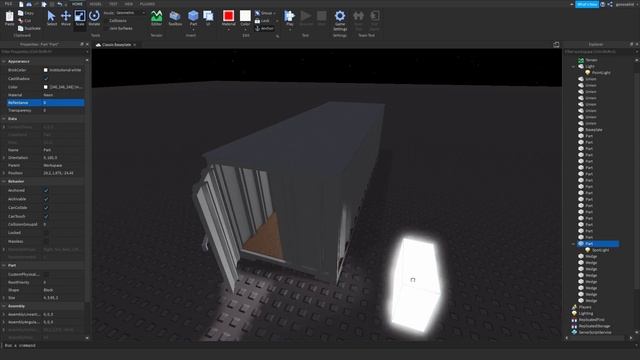Toggle the CustomPhysicalProperties checkbox
The height and width of the screenshot is (360, 640).
(46, 275)
